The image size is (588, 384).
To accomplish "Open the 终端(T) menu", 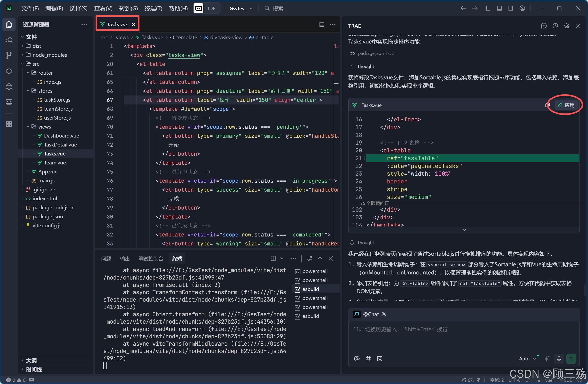I will pos(153,8).
